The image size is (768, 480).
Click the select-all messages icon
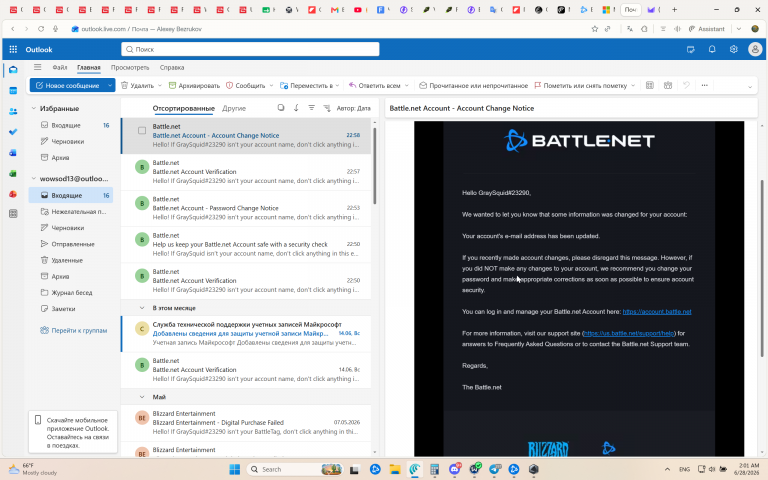click(x=281, y=108)
